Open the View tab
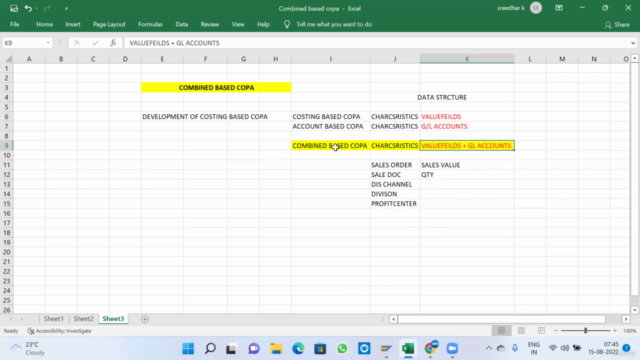Screen dimensions: 640x360 pyautogui.click(x=238, y=24)
